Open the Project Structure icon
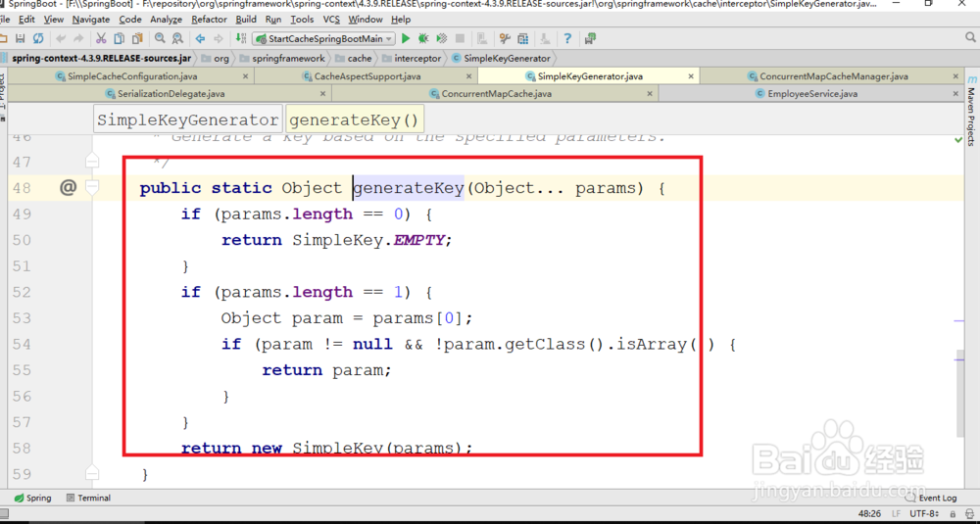The image size is (980, 524). click(523, 39)
